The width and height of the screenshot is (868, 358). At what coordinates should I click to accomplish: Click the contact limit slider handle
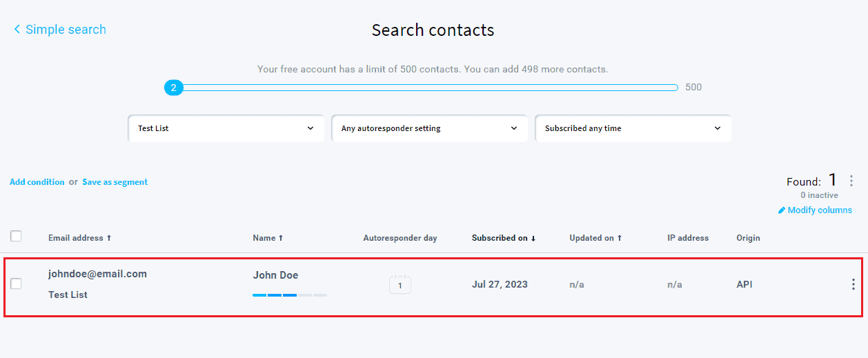[x=173, y=88]
